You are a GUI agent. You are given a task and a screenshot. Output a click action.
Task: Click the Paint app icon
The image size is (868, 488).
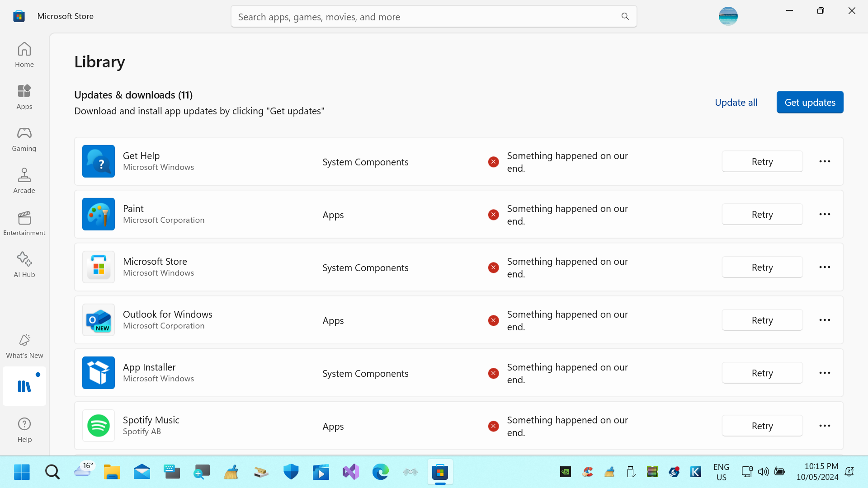tap(99, 214)
